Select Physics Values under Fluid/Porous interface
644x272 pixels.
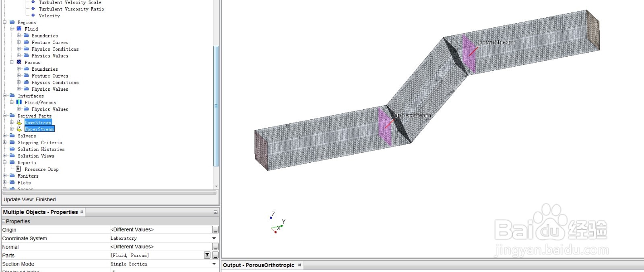50,109
